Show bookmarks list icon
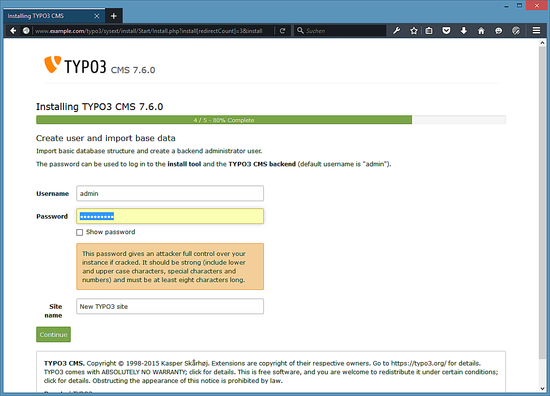 tap(429, 31)
